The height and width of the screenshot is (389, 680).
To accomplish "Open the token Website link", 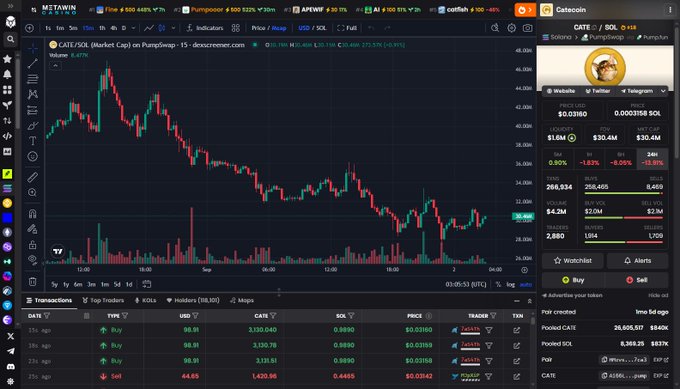I will click(561, 91).
